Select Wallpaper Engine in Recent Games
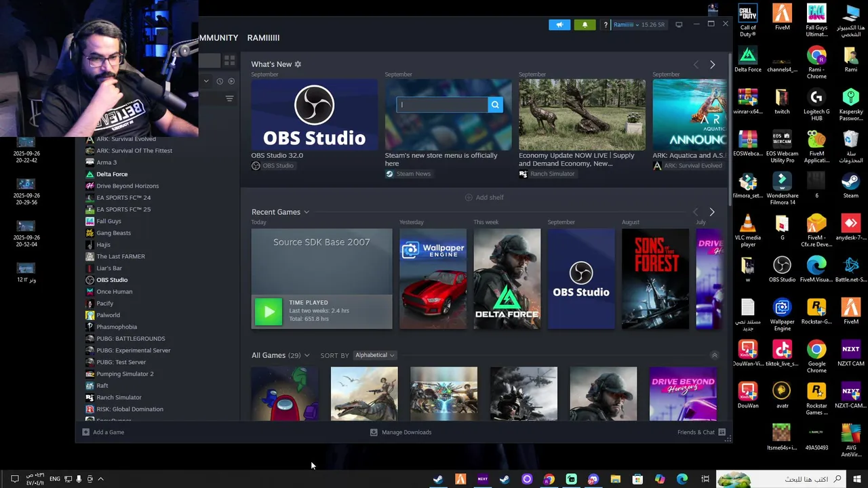The image size is (868, 488). 433,279
